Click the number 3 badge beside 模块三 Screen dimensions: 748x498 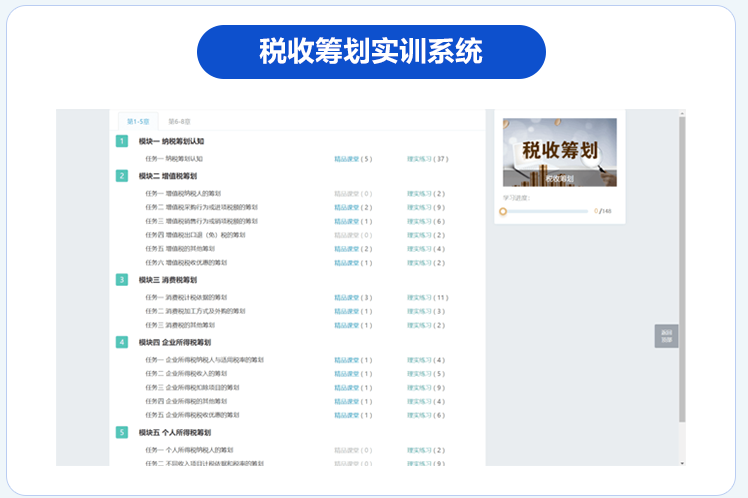coord(122,280)
